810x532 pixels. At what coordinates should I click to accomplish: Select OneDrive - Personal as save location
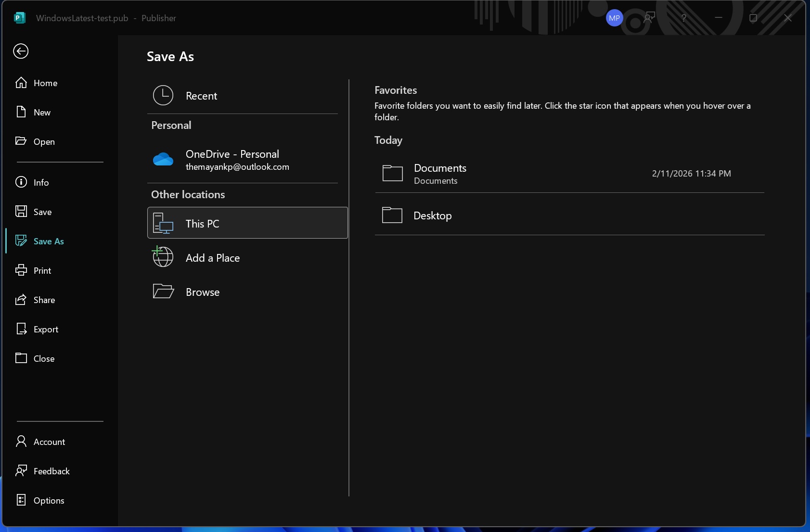(x=232, y=159)
